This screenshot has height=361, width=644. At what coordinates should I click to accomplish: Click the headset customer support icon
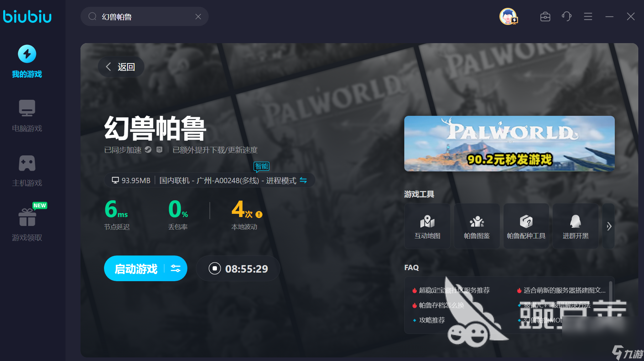tap(566, 16)
